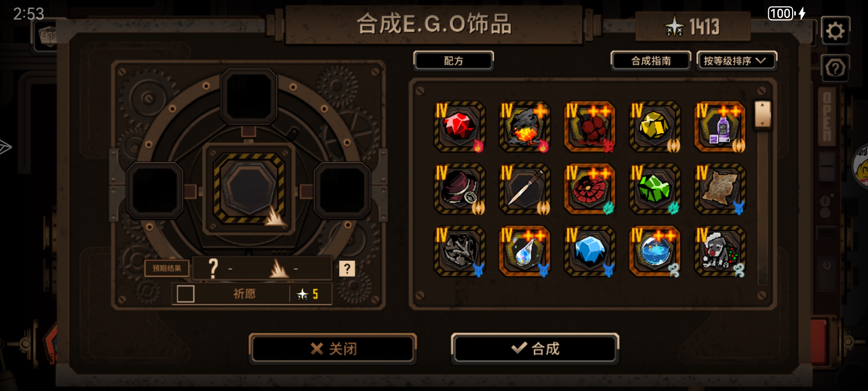Open the 配方 recipe tab
The height and width of the screenshot is (391, 868).
tap(454, 61)
